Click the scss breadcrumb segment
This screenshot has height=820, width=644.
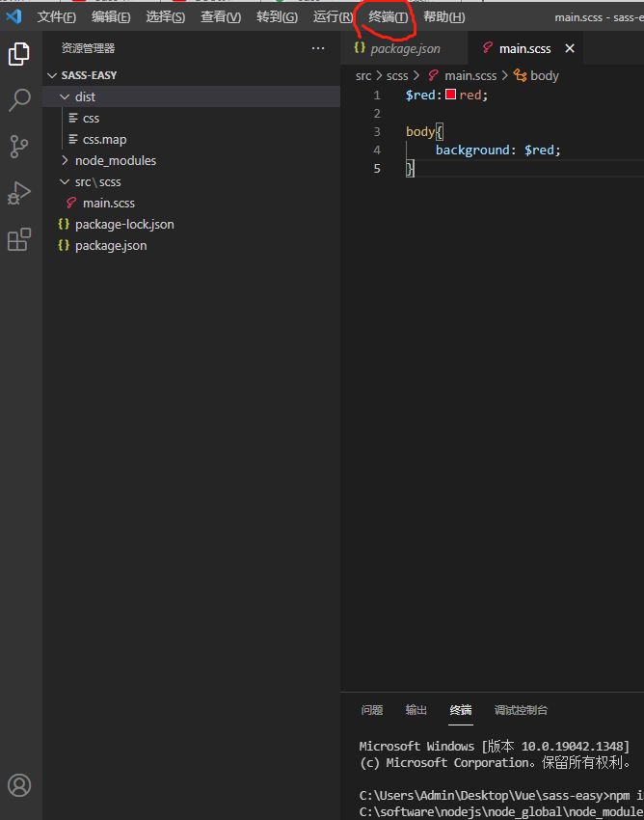(397, 76)
